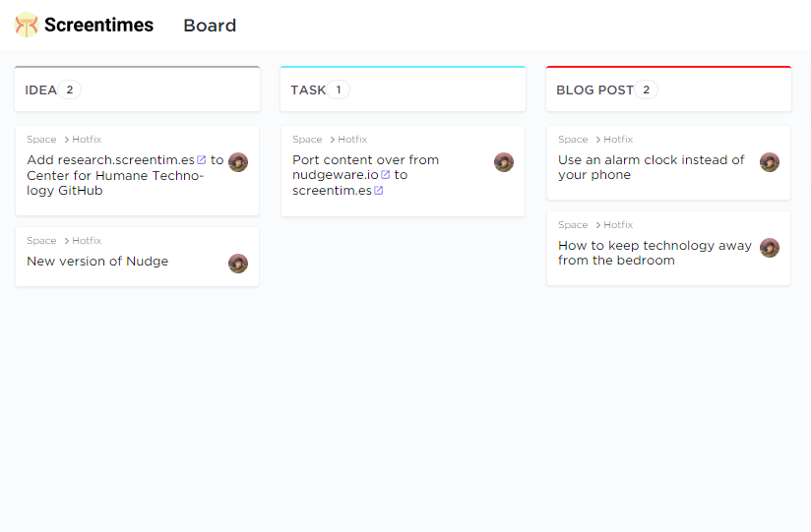Image resolution: width=811 pixels, height=532 pixels.
Task: Click assignee avatar on bedroom technology card
Action: tap(770, 248)
